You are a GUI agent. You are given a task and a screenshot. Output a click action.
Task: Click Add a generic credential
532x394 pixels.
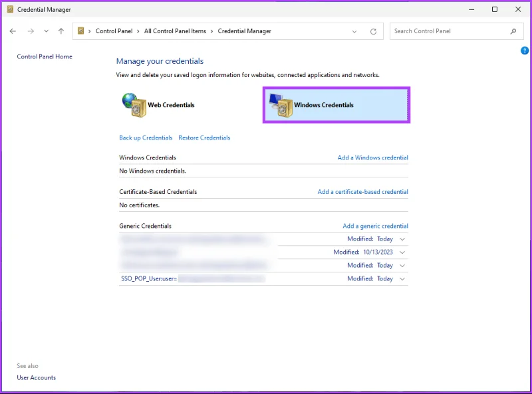[x=375, y=226]
